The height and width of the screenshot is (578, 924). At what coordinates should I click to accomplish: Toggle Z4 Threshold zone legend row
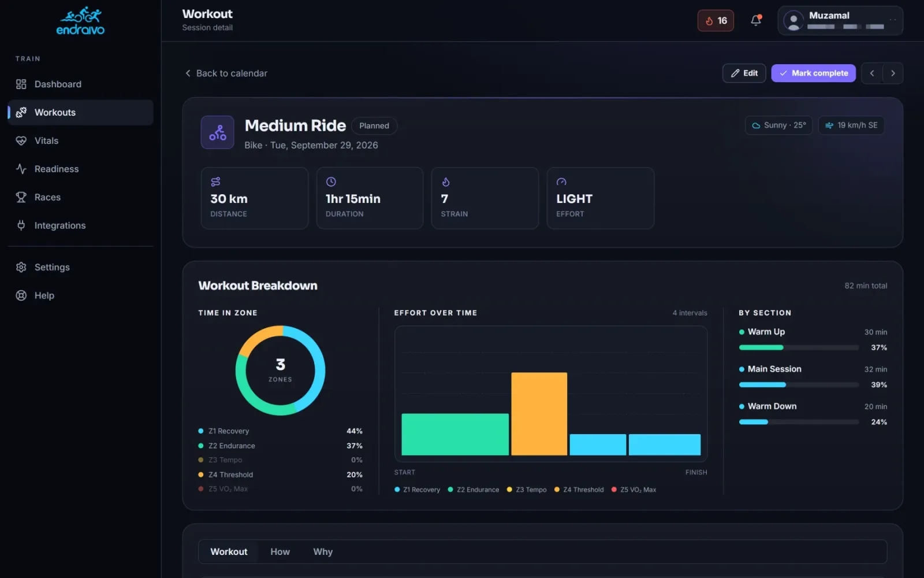pyautogui.click(x=281, y=475)
